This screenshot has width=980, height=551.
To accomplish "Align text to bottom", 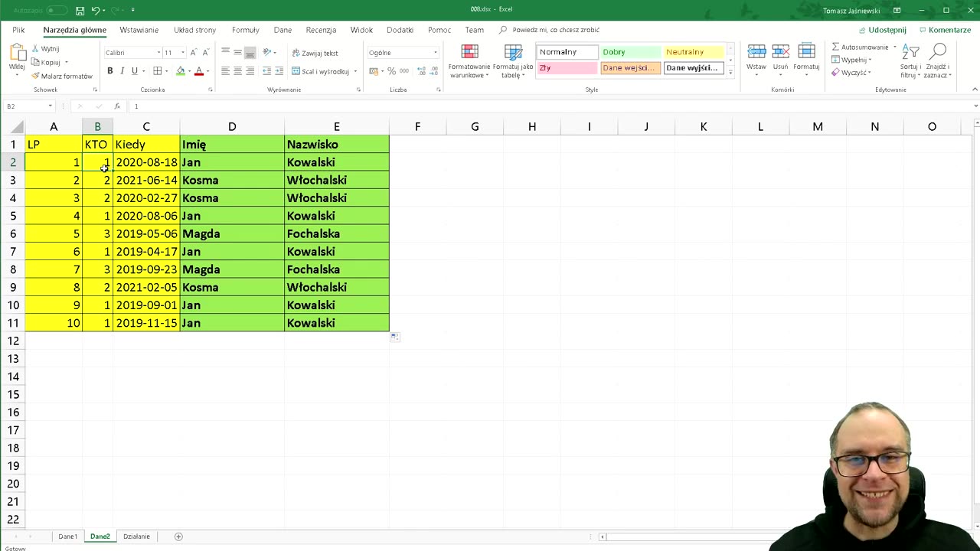I will (250, 52).
